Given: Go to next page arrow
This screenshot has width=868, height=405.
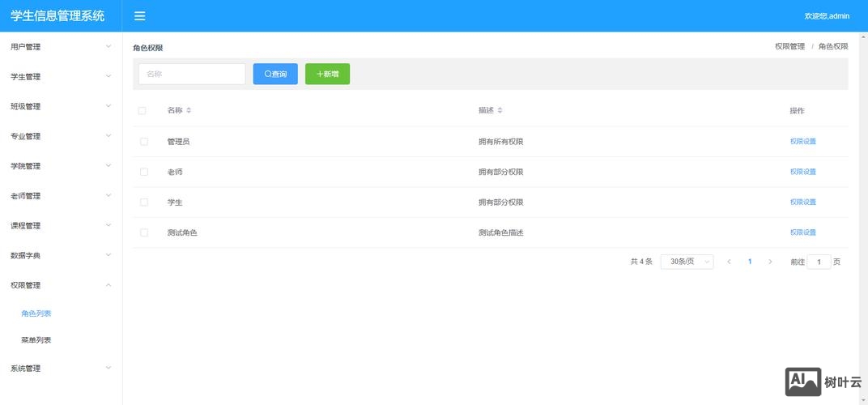Looking at the screenshot, I should pyautogui.click(x=770, y=262).
